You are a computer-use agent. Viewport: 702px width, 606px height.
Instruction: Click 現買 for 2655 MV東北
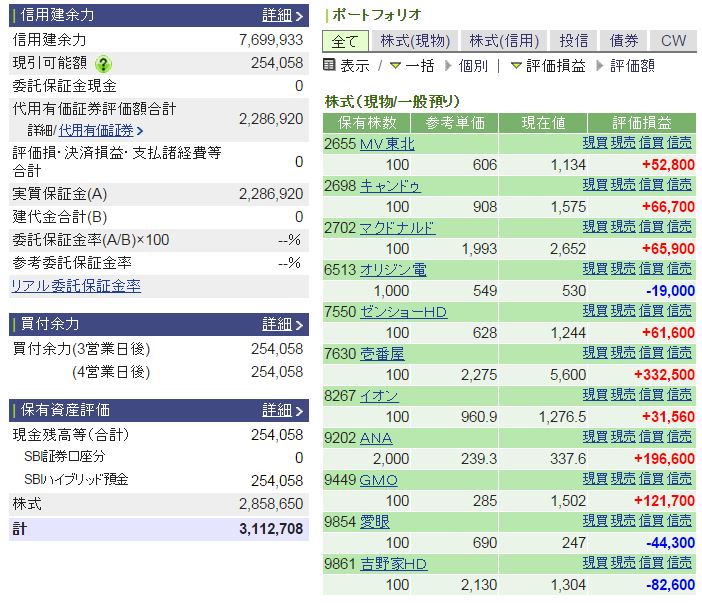pyautogui.click(x=595, y=143)
